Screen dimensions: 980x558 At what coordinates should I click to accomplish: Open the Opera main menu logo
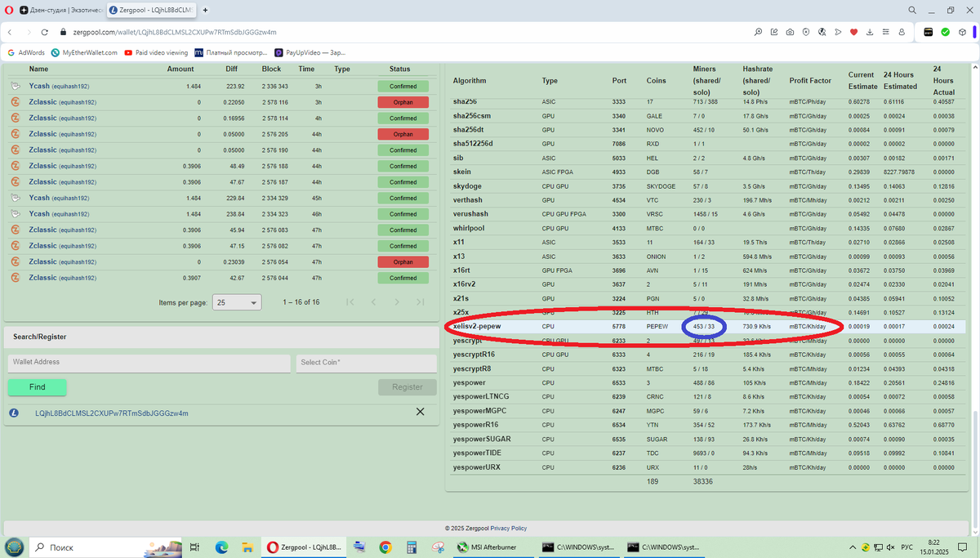(9, 10)
